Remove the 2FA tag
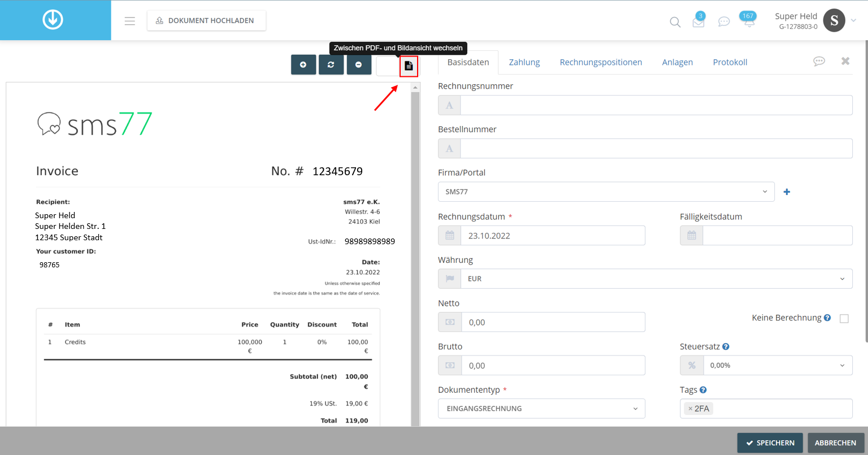The image size is (868, 455). pyautogui.click(x=690, y=409)
